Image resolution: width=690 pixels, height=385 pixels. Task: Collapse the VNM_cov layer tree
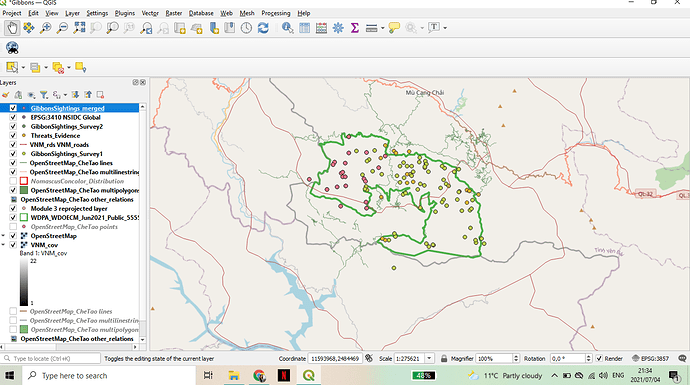point(4,245)
